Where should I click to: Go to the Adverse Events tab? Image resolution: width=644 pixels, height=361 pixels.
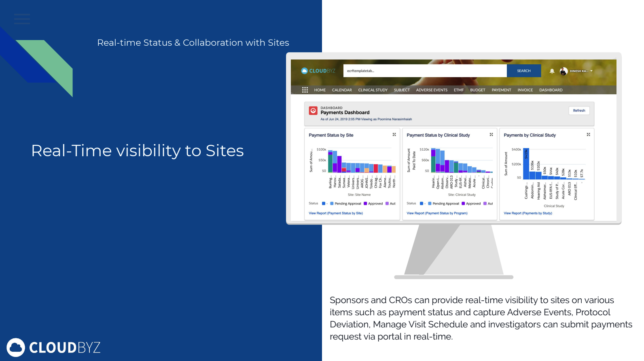tap(432, 90)
